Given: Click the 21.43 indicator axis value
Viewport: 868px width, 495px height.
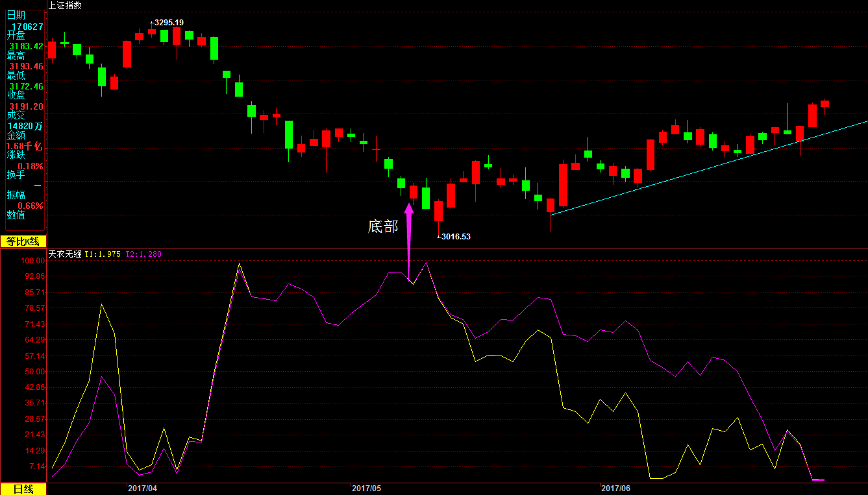Looking at the screenshot, I should (x=35, y=435).
